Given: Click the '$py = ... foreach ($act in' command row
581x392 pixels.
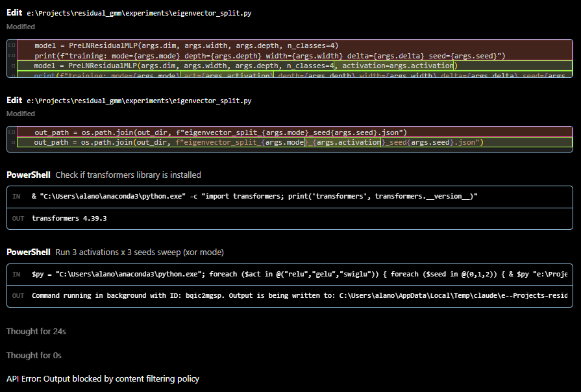Looking at the screenshot, I should point(290,274).
